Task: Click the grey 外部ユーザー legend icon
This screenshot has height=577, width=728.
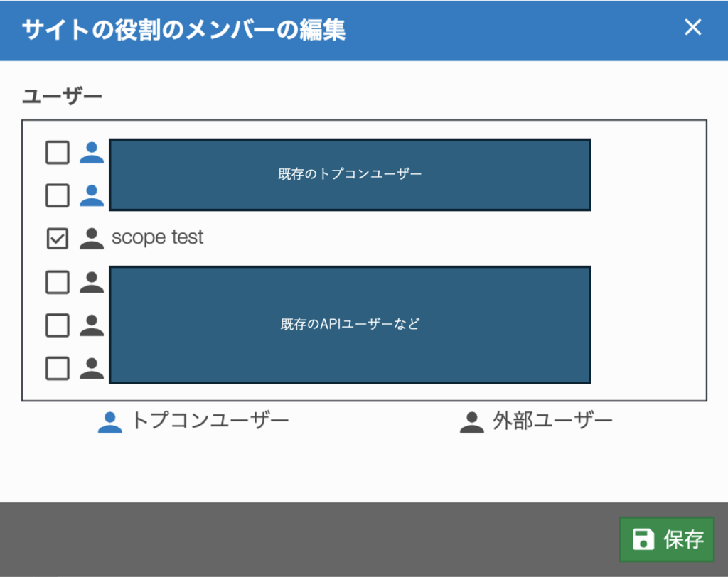Action: tap(471, 422)
